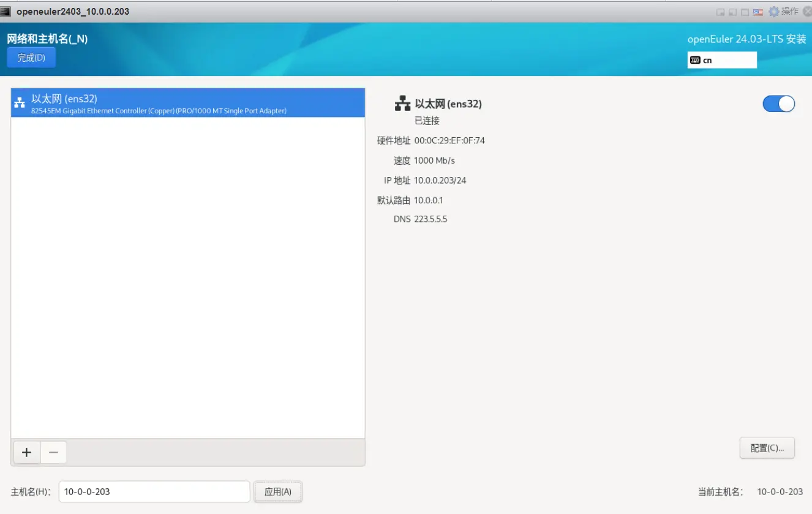Toggle the ens32 Ethernet connection switch off

tap(778, 104)
